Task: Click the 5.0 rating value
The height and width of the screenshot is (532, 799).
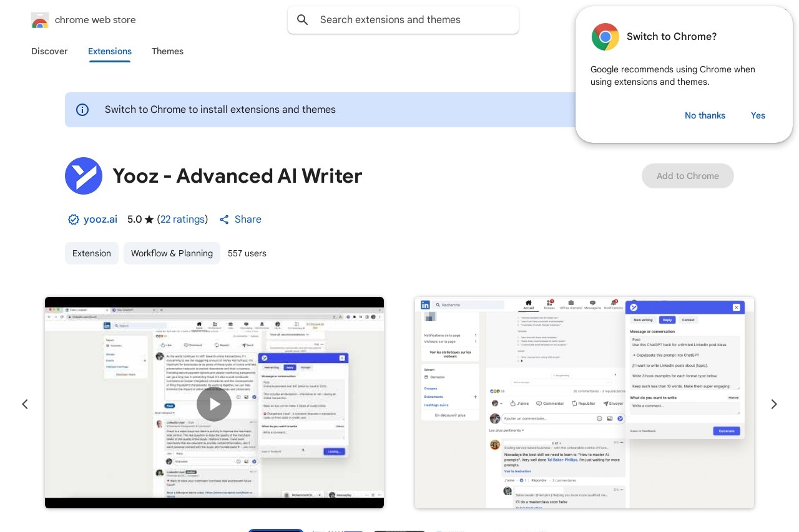Action: 134,219
